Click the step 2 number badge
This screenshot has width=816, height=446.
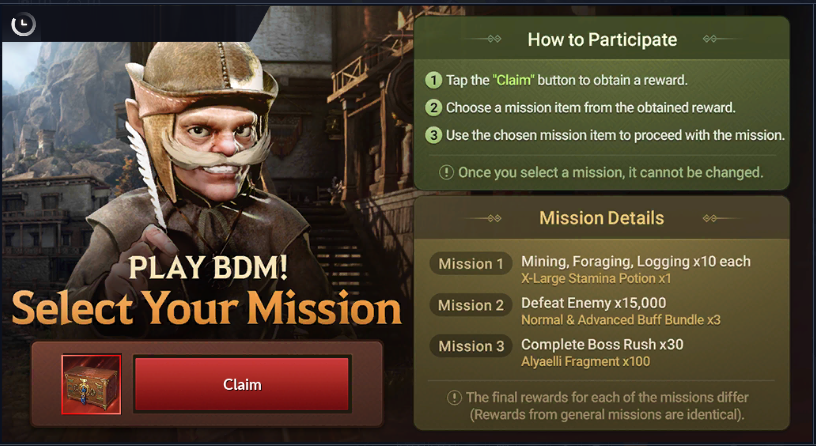(433, 108)
